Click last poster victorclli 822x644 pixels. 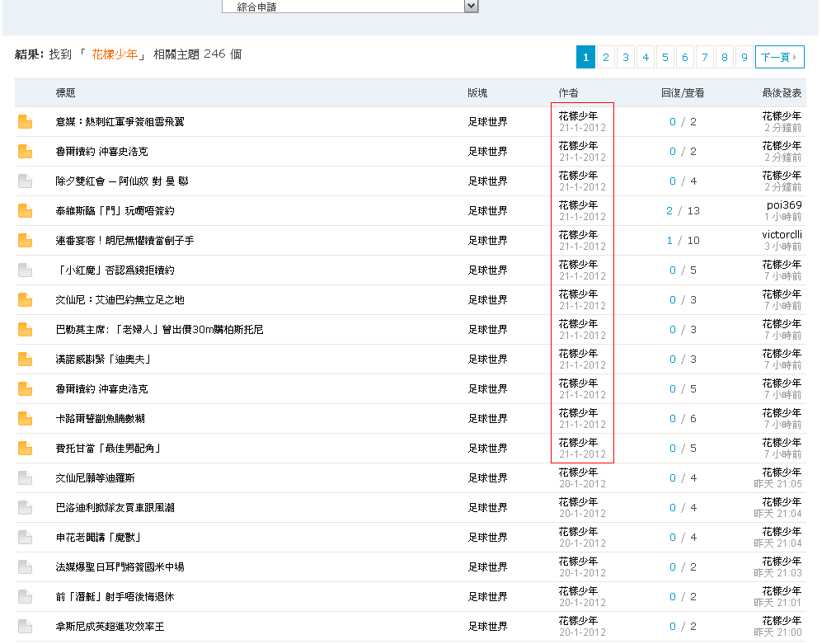pyautogui.click(x=782, y=235)
